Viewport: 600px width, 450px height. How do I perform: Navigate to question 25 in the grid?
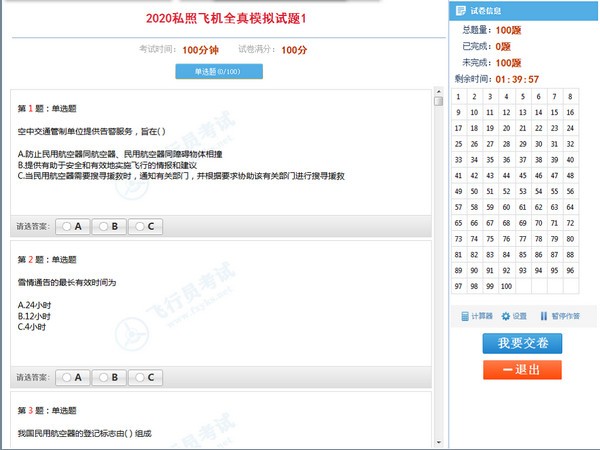click(x=458, y=144)
